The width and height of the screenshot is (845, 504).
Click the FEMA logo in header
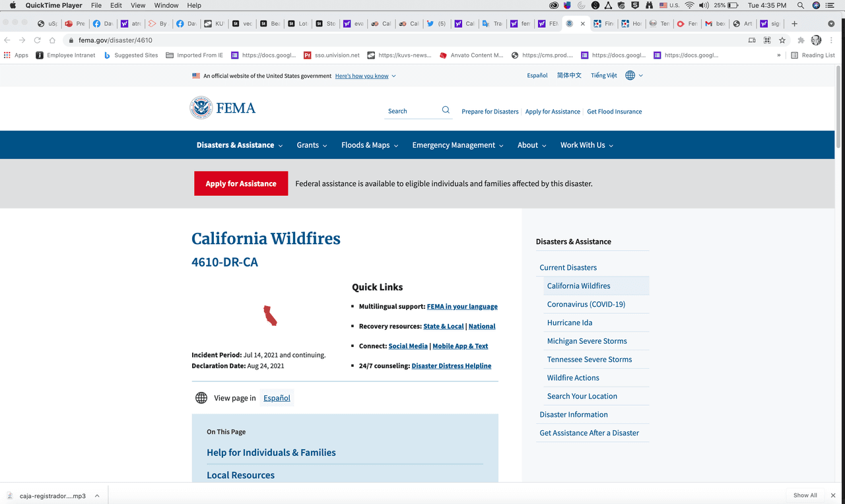[x=222, y=108]
